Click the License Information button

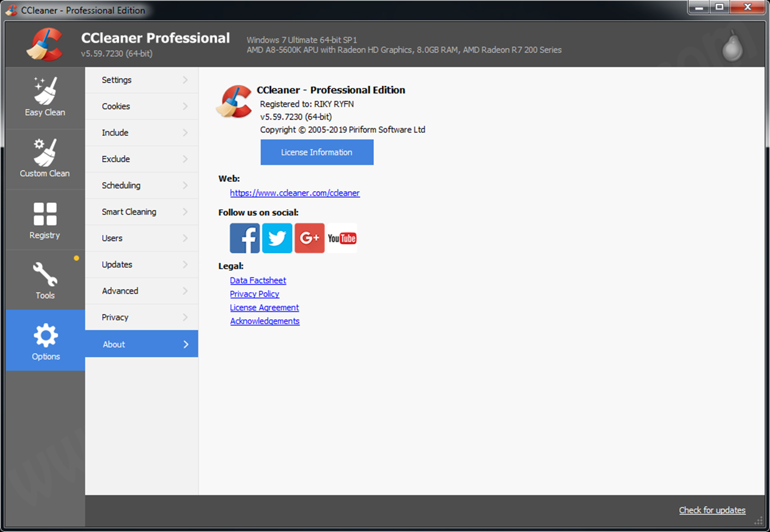[317, 152]
